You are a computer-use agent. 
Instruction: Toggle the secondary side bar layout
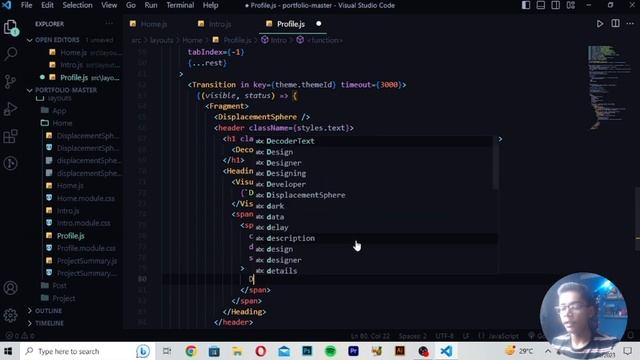[556, 5]
